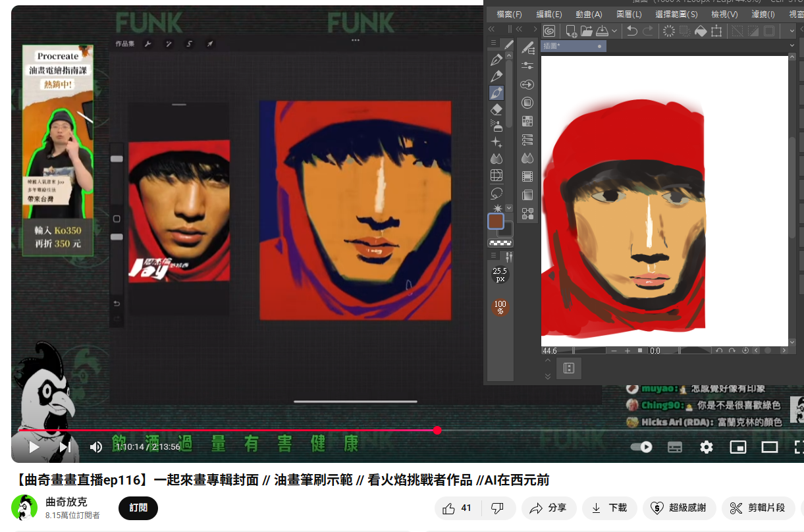Click the redo arrow in command bar
The height and width of the screenshot is (532, 804).
pos(648,31)
